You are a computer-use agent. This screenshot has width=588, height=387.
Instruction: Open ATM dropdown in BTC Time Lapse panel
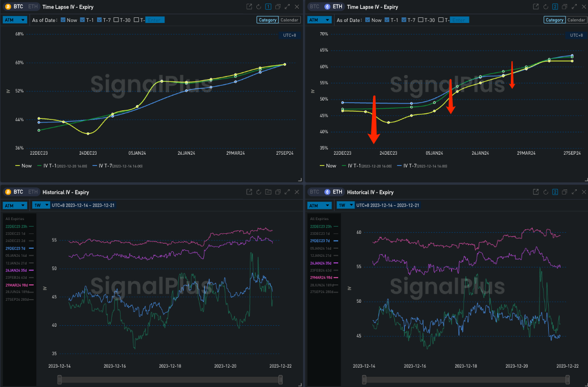15,20
